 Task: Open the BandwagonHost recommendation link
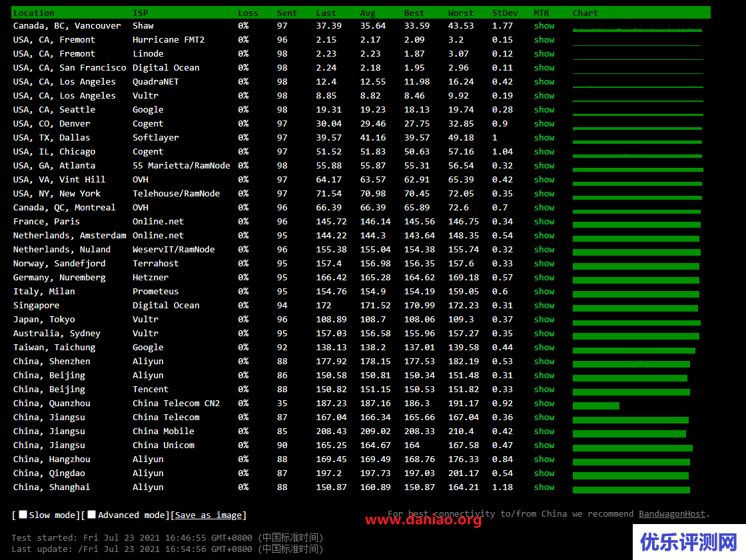[x=672, y=514]
